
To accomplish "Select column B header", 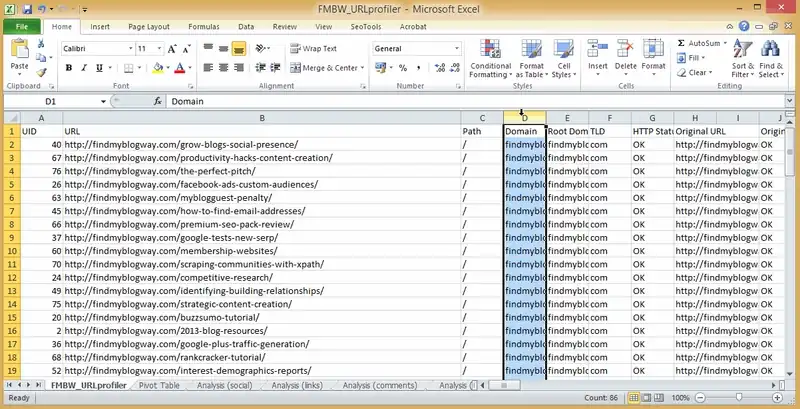I will [x=262, y=118].
